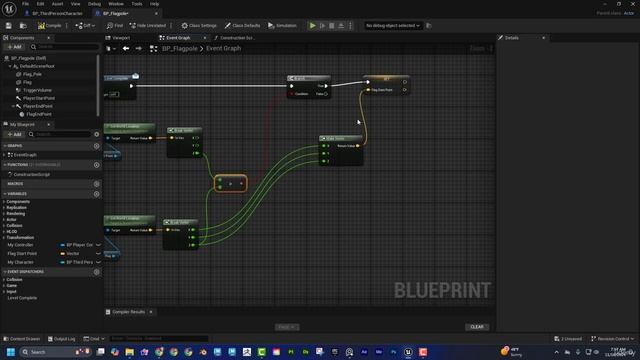
Task: Click Add button in My Blueprint panel
Action: click(x=15, y=134)
